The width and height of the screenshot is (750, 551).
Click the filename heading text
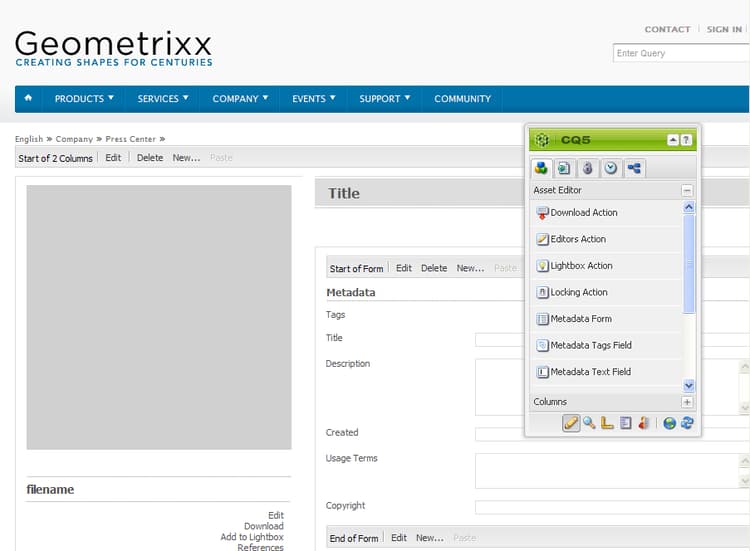(x=50, y=489)
